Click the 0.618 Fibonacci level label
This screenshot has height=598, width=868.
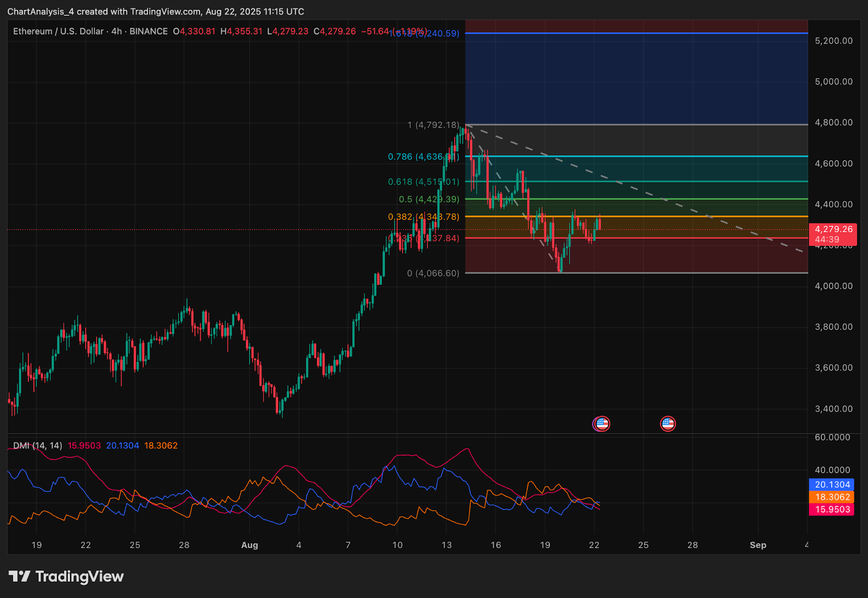[x=423, y=182]
